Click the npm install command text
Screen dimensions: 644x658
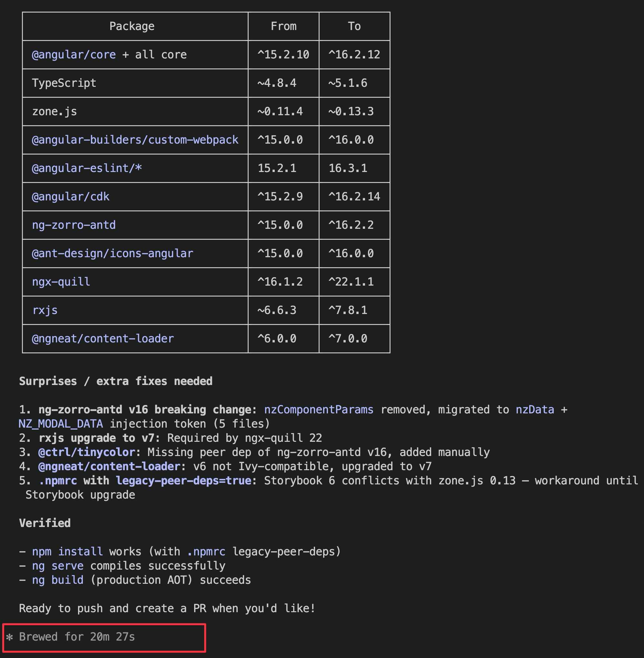[67, 552]
